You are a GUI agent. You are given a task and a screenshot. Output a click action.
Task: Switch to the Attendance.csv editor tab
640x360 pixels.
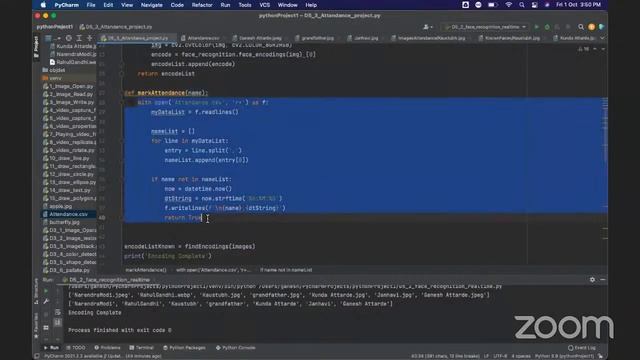click(x=201, y=38)
